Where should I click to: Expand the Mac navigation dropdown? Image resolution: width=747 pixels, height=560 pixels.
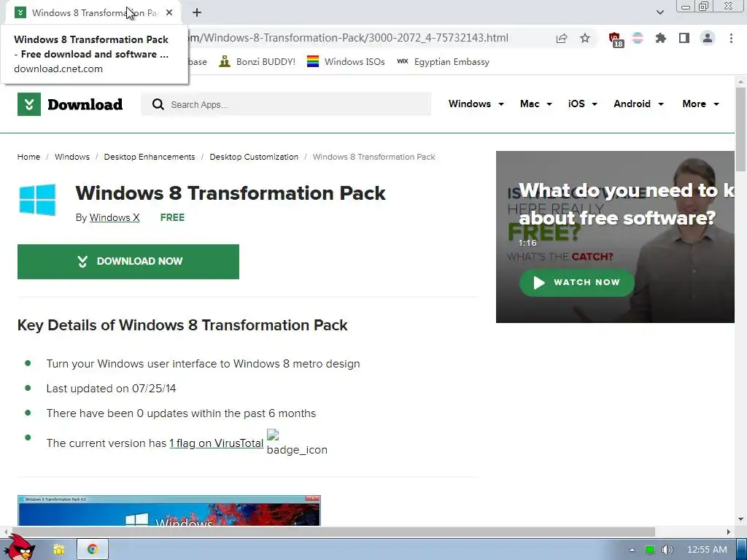coord(536,104)
